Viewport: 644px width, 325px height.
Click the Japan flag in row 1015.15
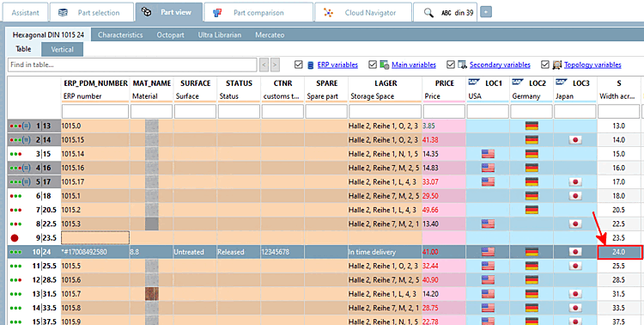575,140
